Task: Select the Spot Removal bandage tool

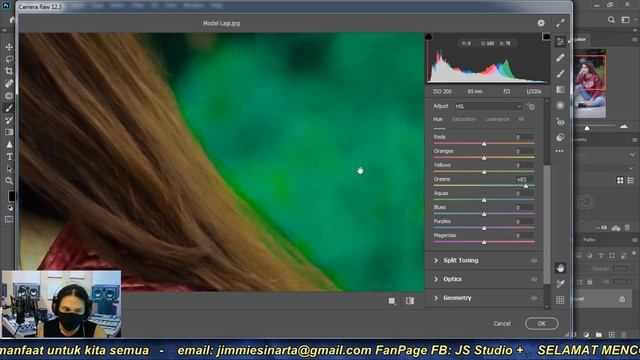Action: (560, 58)
